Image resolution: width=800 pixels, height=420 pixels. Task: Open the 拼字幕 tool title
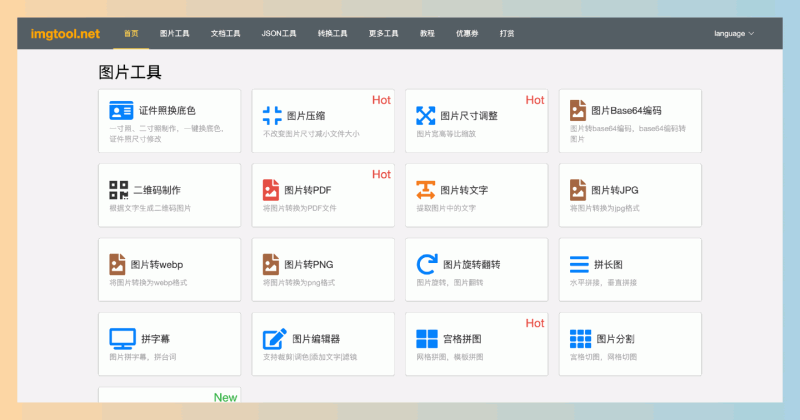[x=155, y=339]
